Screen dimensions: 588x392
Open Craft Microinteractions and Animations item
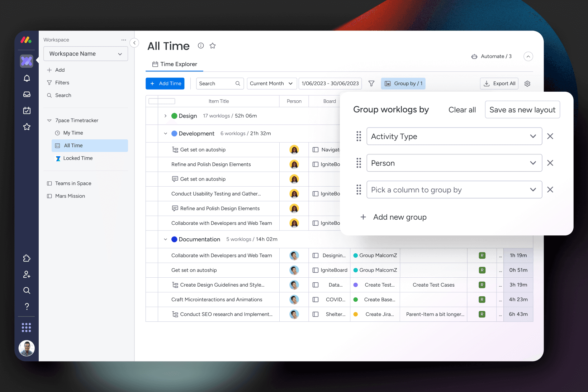pos(217,300)
